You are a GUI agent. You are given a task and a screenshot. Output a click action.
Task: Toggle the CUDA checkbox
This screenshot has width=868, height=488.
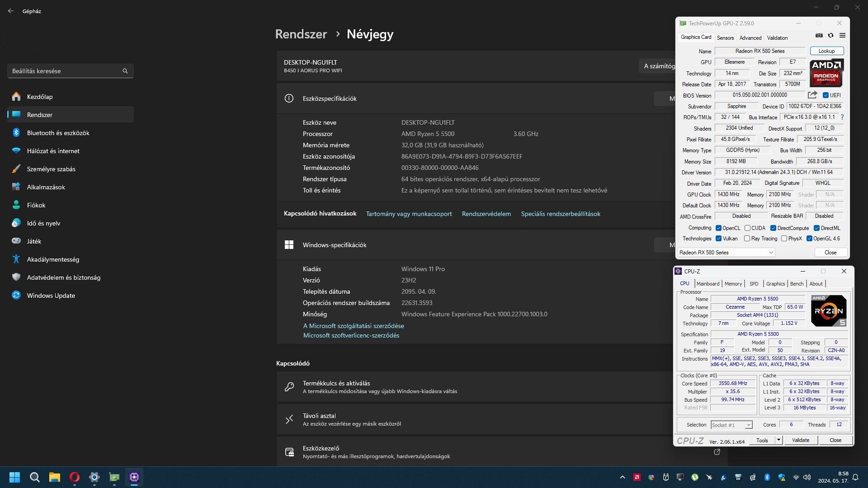coord(747,228)
